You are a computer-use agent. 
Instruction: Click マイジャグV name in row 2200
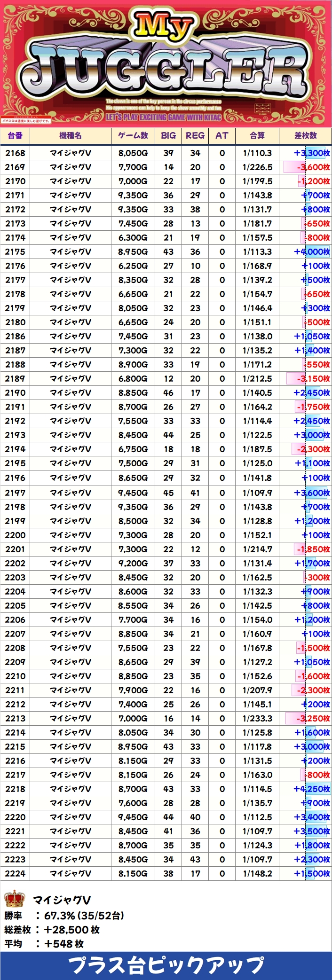pos(71,535)
